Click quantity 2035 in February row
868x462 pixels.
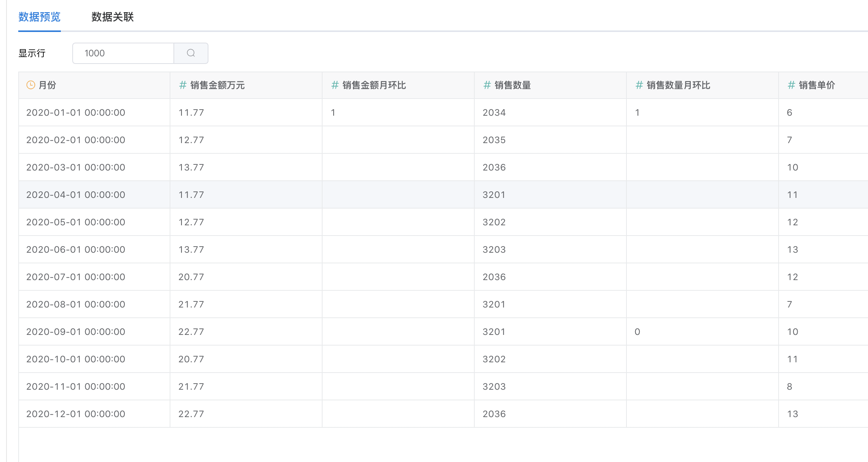click(494, 140)
